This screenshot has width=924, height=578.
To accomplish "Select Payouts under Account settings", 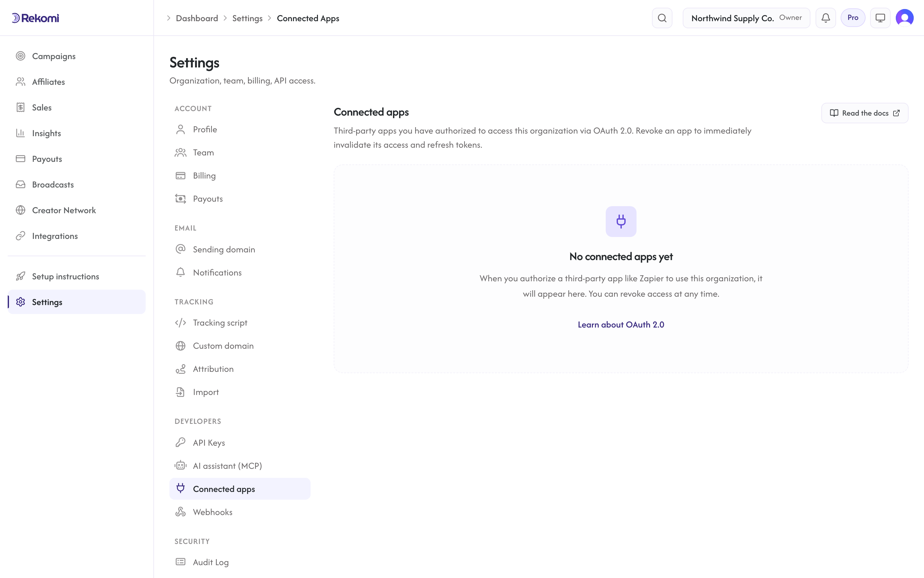I will pyautogui.click(x=240, y=199).
